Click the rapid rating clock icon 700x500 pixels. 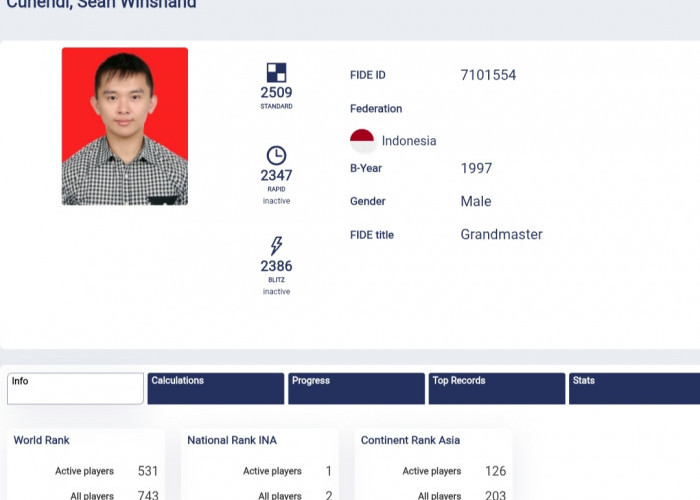[276, 155]
